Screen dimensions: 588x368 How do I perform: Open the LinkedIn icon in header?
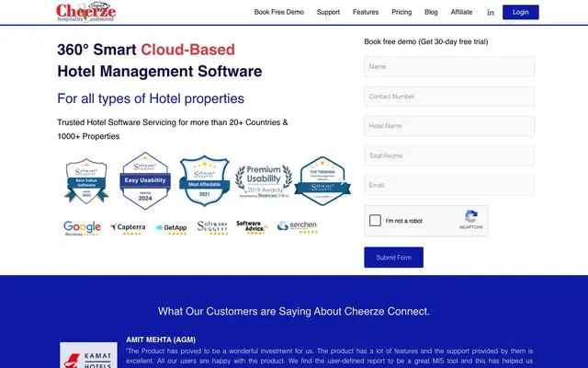coord(491,12)
